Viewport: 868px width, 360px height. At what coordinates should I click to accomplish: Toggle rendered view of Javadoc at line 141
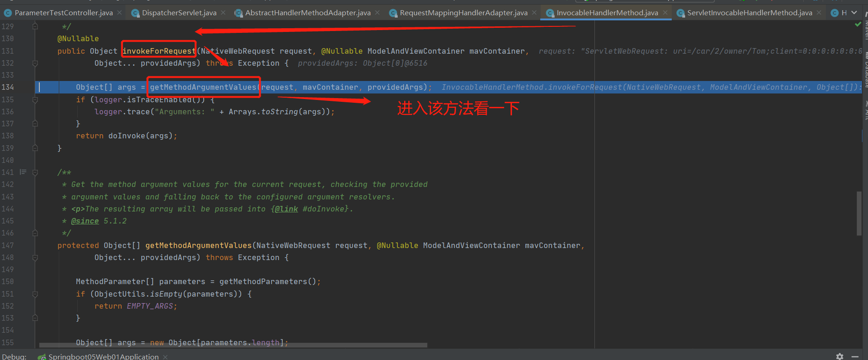[x=23, y=172]
